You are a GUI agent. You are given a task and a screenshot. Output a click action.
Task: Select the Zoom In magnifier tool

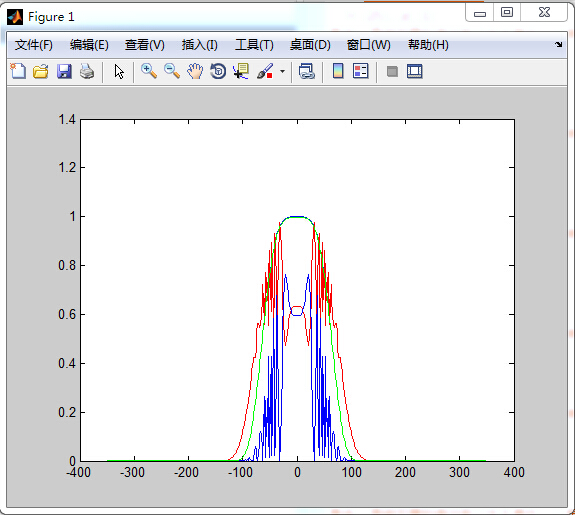coord(149,71)
